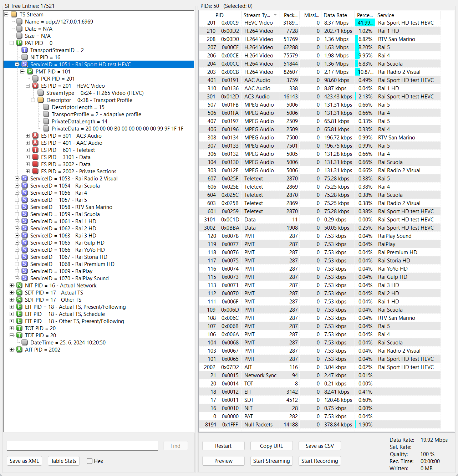The width and height of the screenshot is (458, 476).
Task: Click Start Streaming button
Action: [x=271, y=461]
